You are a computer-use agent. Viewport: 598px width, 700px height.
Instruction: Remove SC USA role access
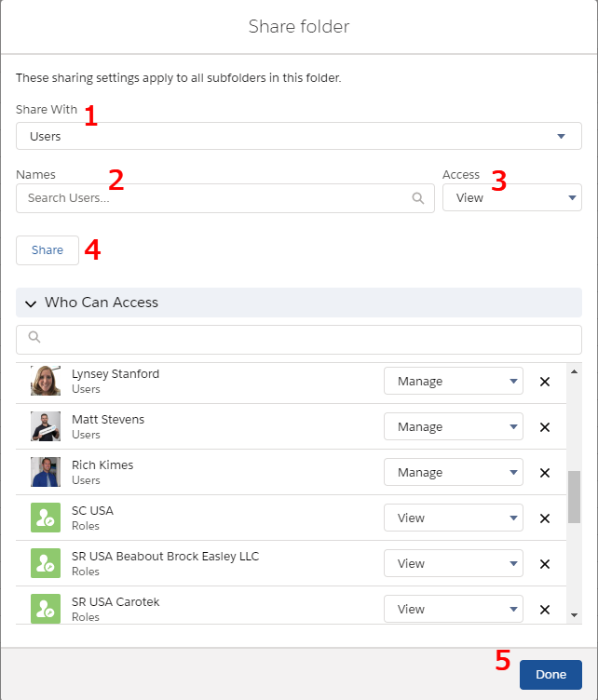point(544,518)
